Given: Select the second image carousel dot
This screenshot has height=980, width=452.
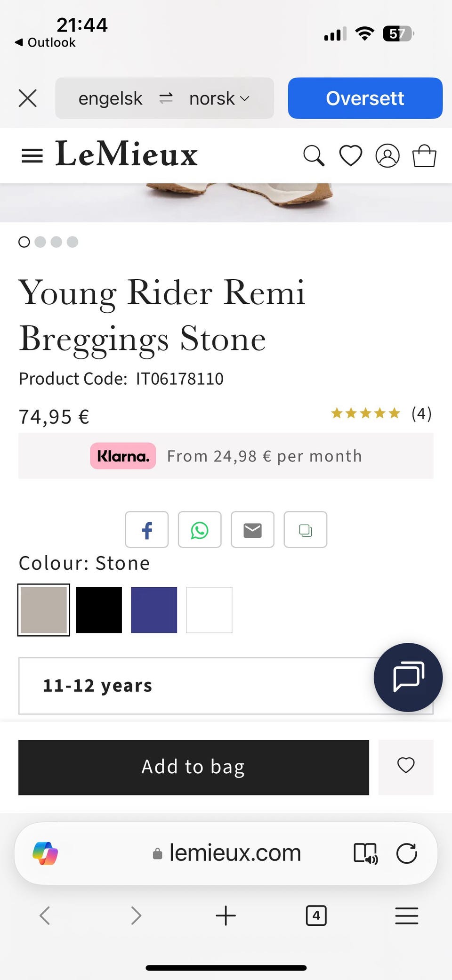Looking at the screenshot, I should [x=40, y=242].
